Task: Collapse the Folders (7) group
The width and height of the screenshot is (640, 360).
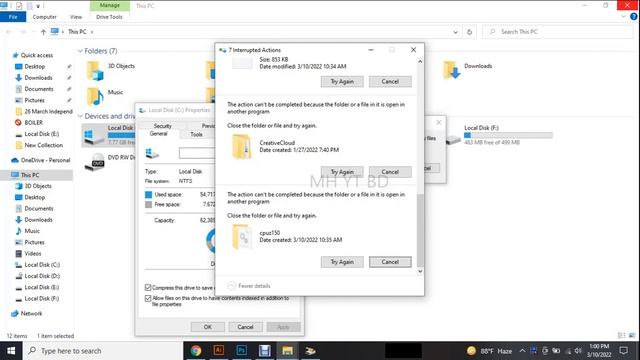Action: click(x=80, y=51)
